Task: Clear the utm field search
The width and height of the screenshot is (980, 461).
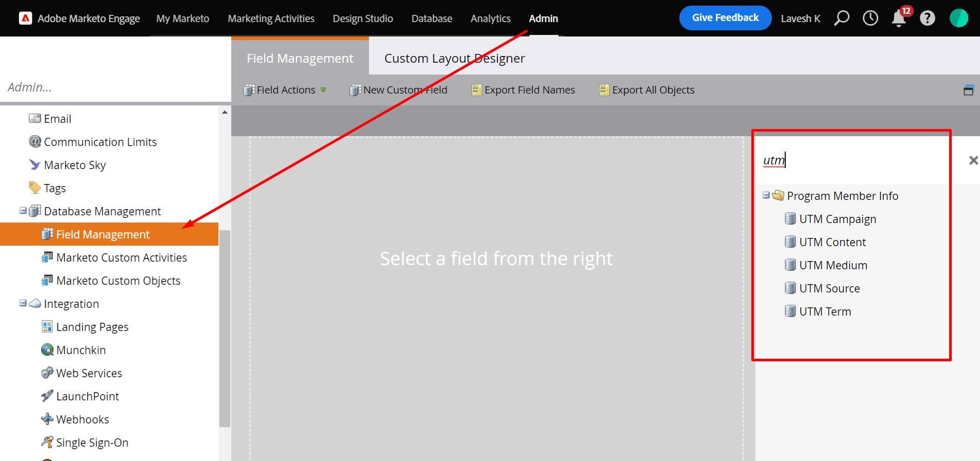Action: click(973, 160)
